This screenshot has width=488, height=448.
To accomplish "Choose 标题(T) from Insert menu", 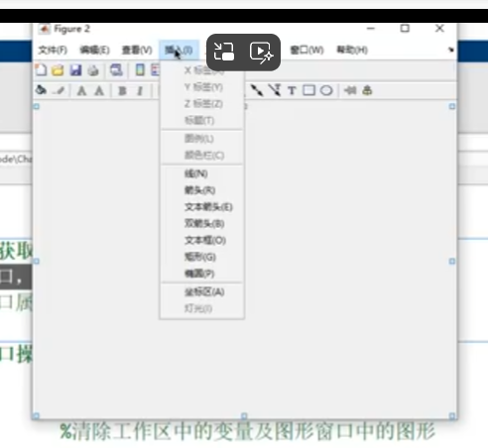I will tap(202, 120).
